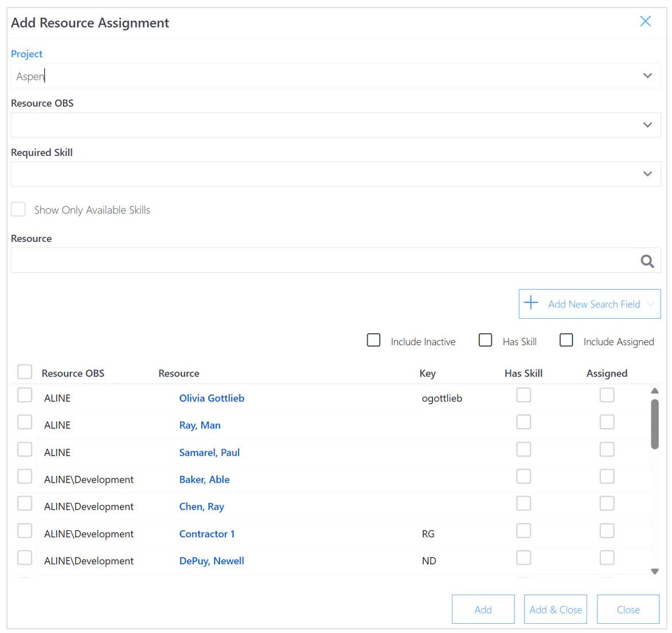672x633 pixels.
Task: Select the row checkbox for Olivia Gottlieb
Action: [25, 395]
